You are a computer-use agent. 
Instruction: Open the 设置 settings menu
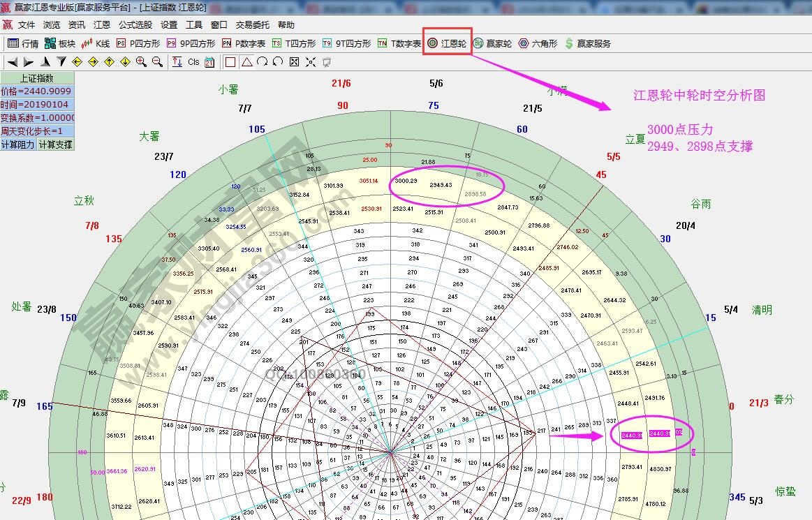(168, 24)
